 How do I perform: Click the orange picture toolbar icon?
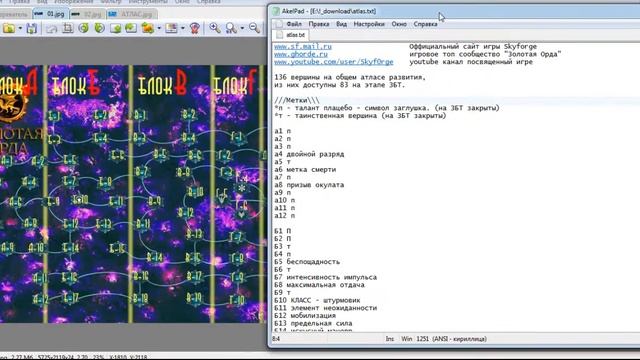pos(147,28)
